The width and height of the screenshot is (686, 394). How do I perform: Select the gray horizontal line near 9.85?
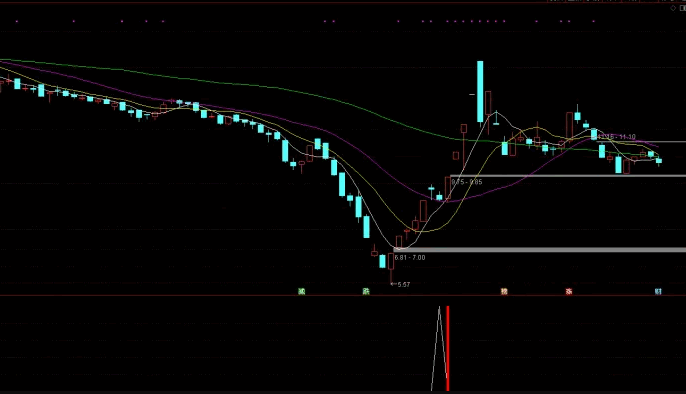568,176
